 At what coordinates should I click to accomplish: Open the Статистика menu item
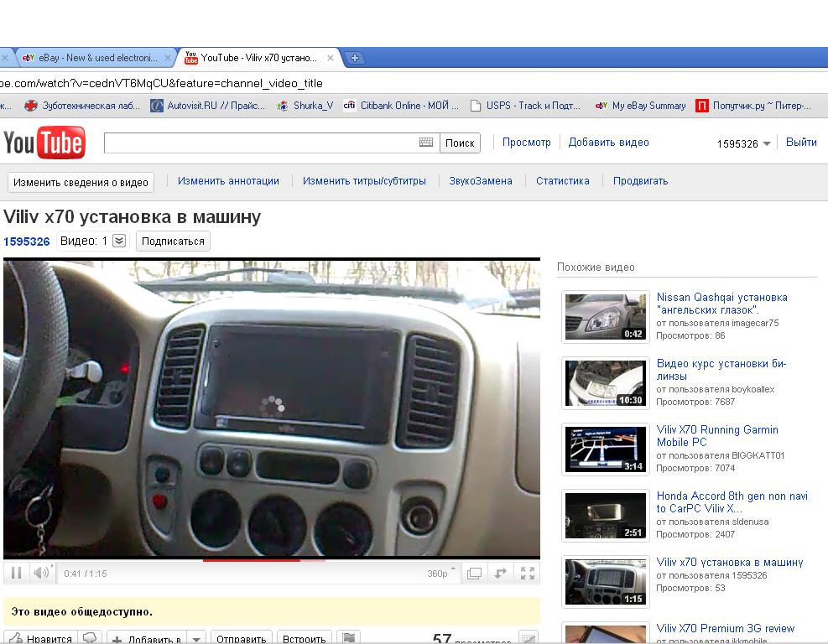click(x=562, y=181)
